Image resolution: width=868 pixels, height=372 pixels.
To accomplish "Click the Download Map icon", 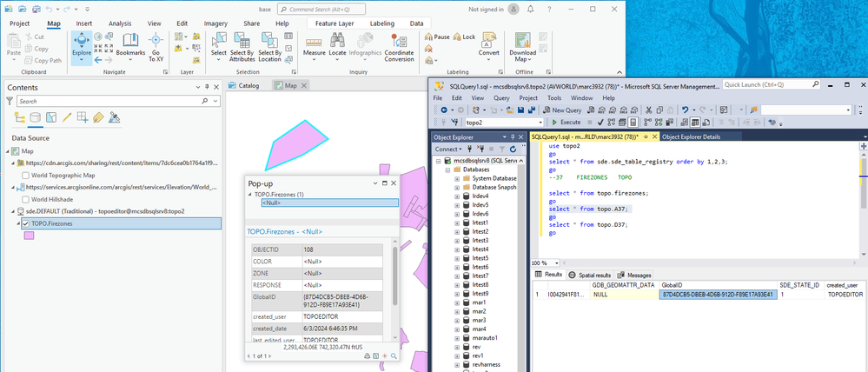I will [x=522, y=41].
